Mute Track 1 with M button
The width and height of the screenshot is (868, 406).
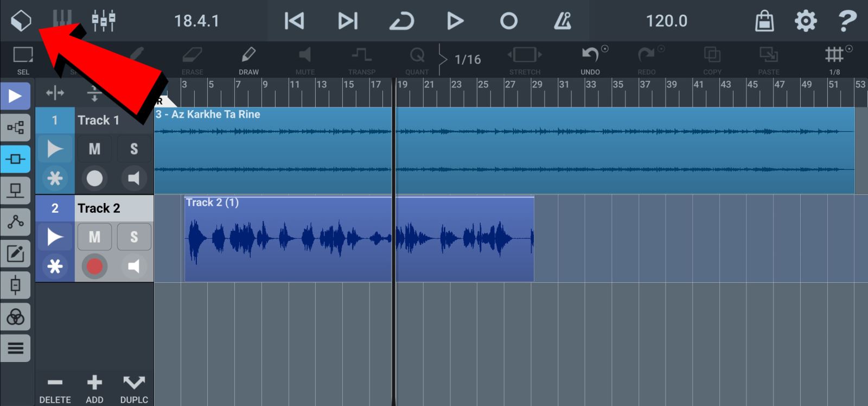click(x=94, y=149)
